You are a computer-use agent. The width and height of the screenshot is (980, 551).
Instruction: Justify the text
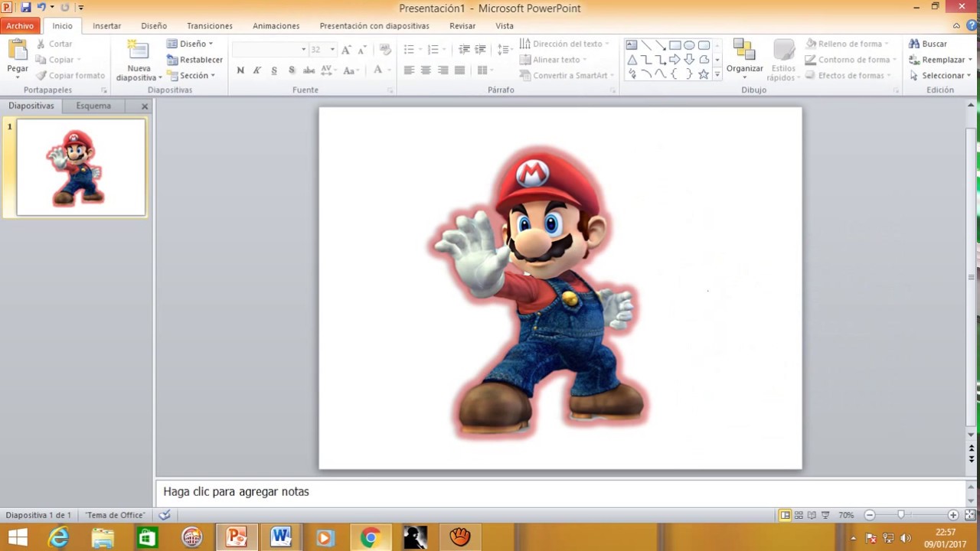[459, 70]
